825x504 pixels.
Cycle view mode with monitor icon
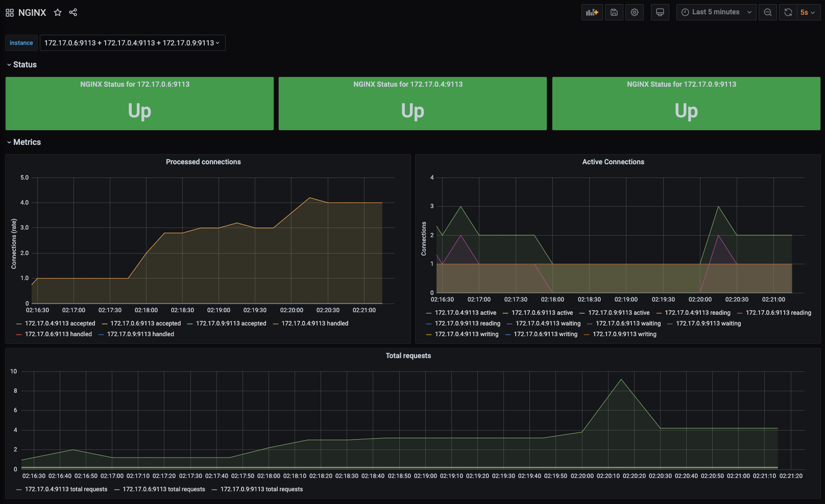point(660,12)
